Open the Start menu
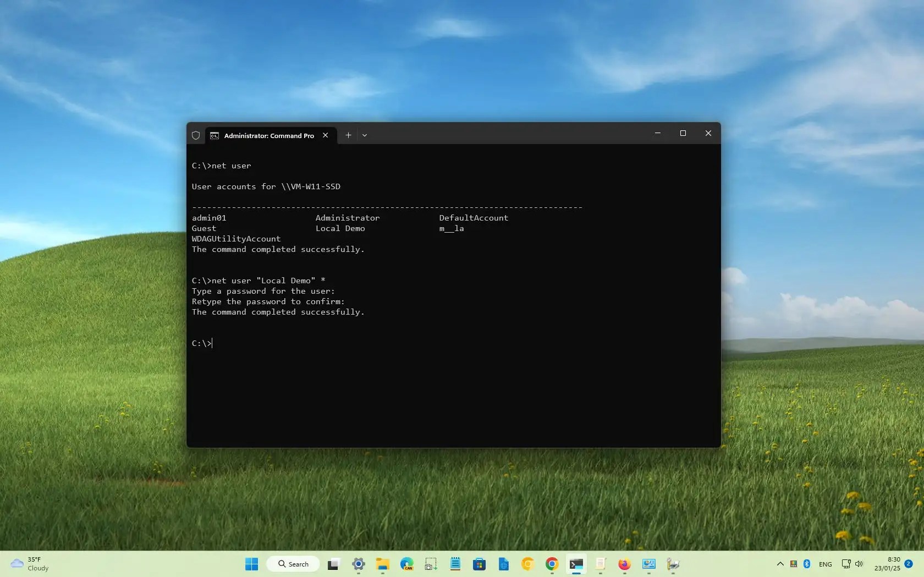 (251, 564)
